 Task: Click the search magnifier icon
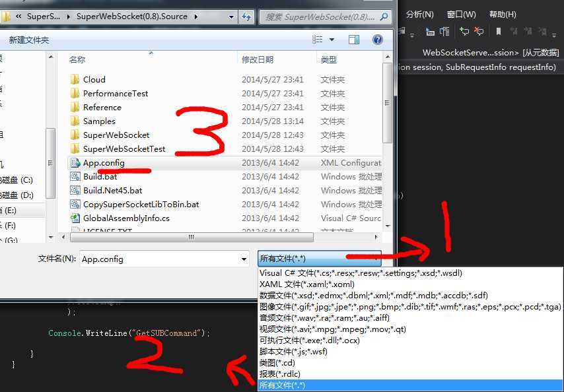coord(384,16)
